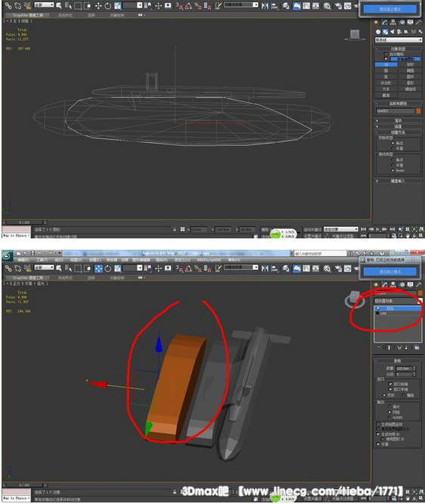This screenshot has height=504, width=425.
Task: Activate highlighted Select and Move tool in bottom screenshot
Action: coord(98,268)
